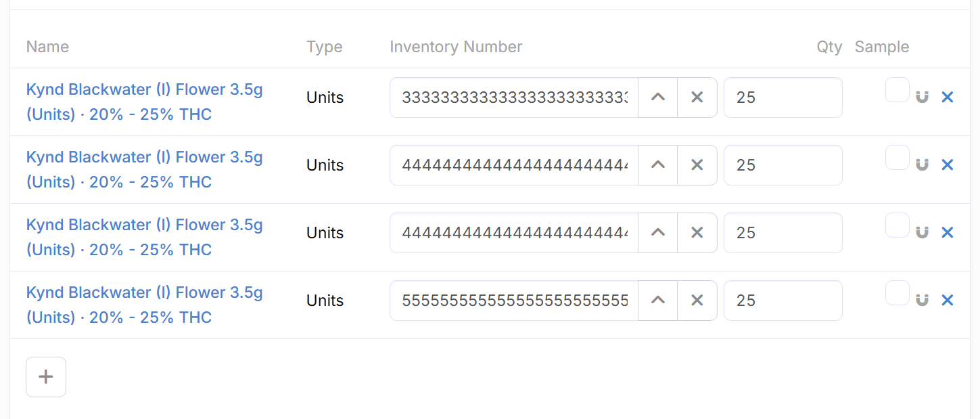980x419 pixels.
Task: Clear the 3333 inventory number field
Action: point(697,97)
